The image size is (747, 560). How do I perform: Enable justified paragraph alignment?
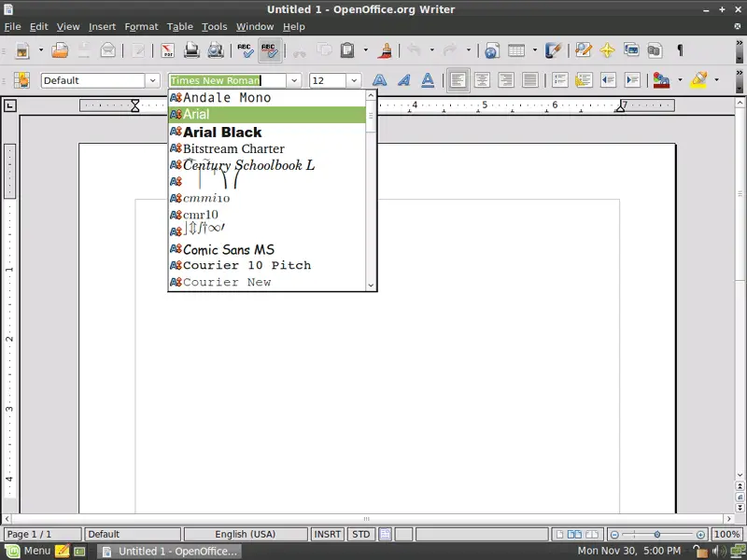[529, 80]
